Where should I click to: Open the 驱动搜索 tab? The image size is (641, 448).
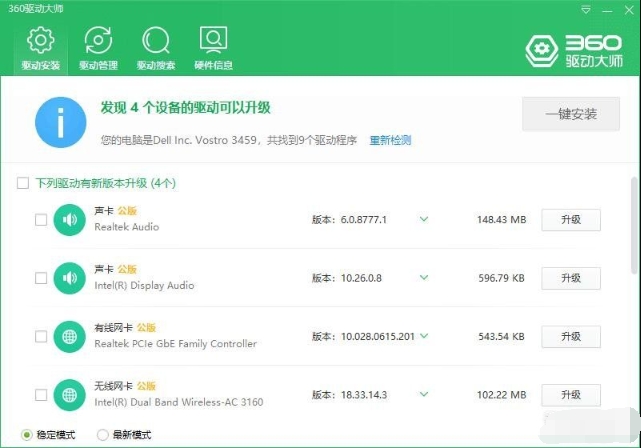(156, 48)
